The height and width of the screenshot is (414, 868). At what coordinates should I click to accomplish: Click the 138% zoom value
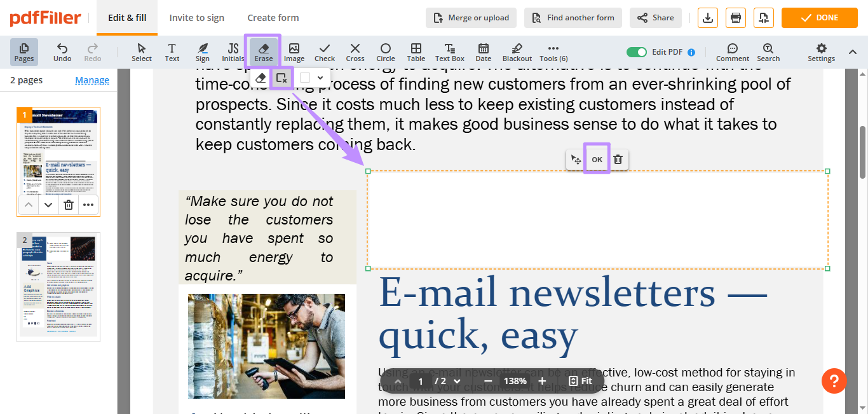click(x=515, y=382)
